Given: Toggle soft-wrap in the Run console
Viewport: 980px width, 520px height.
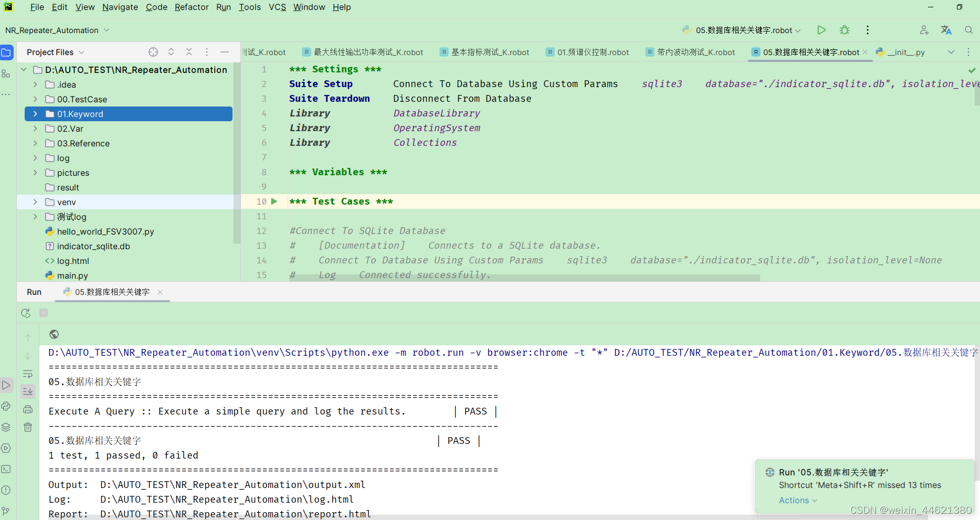Looking at the screenshot, I should pos(28,374).
